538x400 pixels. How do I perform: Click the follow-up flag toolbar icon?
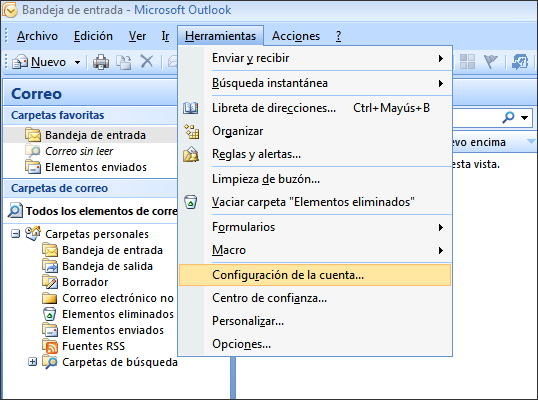[491, 62]
